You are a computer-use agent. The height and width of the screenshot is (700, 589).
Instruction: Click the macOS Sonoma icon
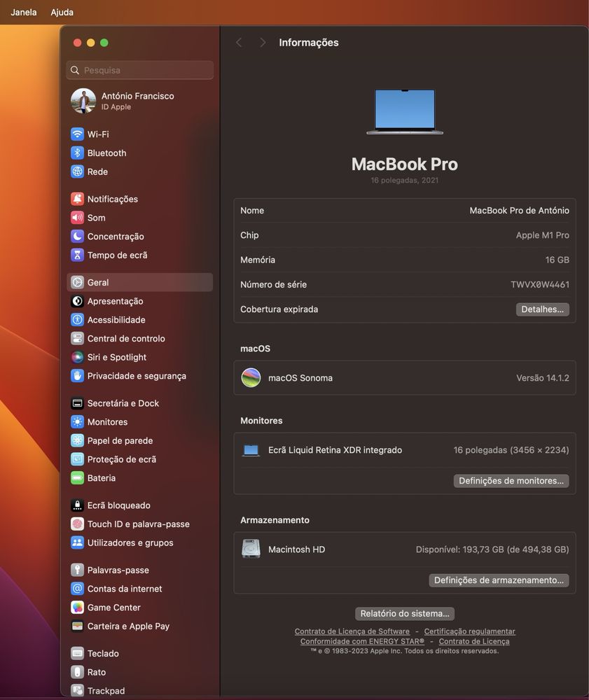pos(251,378)
